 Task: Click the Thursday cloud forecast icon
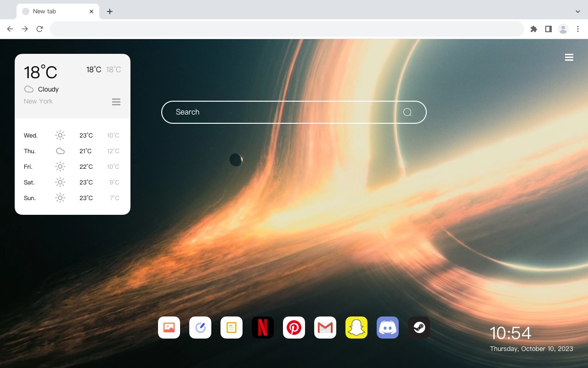[x=60, y=151]
